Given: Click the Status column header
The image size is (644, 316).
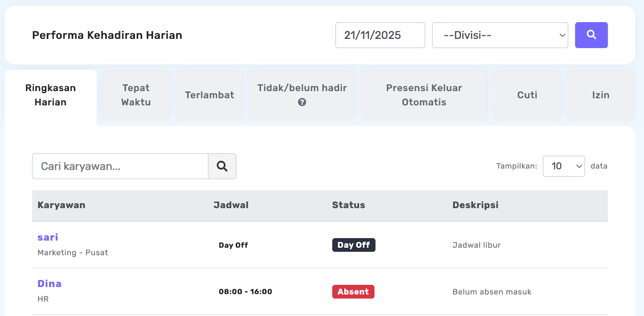Looking at the screenshot, I should click(x=348, y=205).
